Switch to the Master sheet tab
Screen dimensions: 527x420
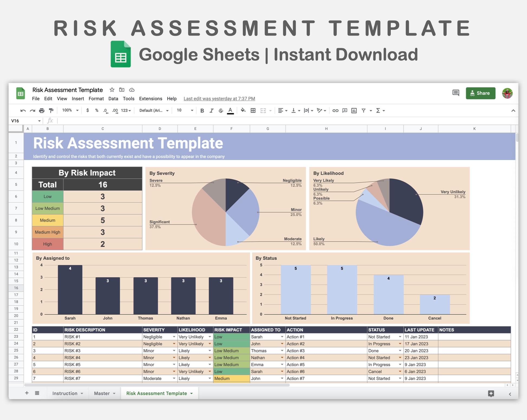(x=102, y=393)
